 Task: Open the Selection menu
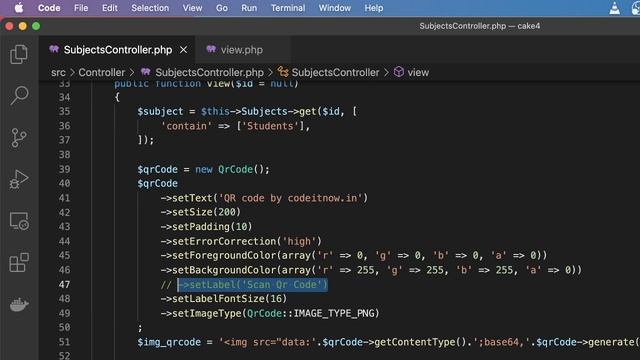150,8
